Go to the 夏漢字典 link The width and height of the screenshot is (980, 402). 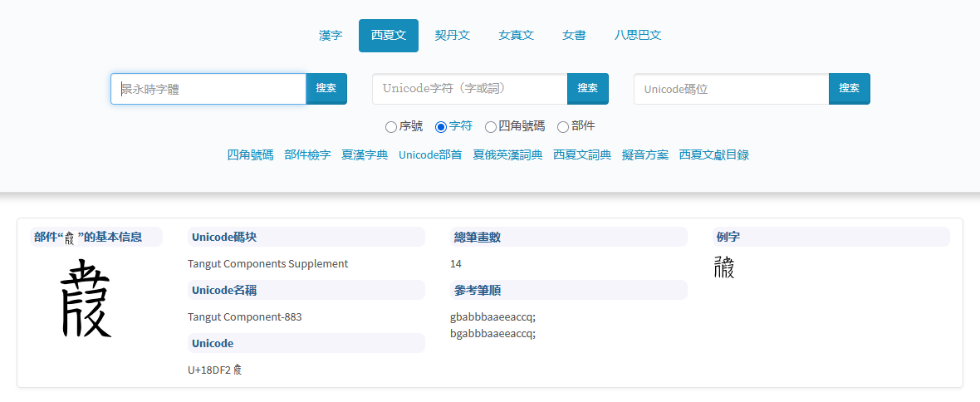(x=365, y=154)
